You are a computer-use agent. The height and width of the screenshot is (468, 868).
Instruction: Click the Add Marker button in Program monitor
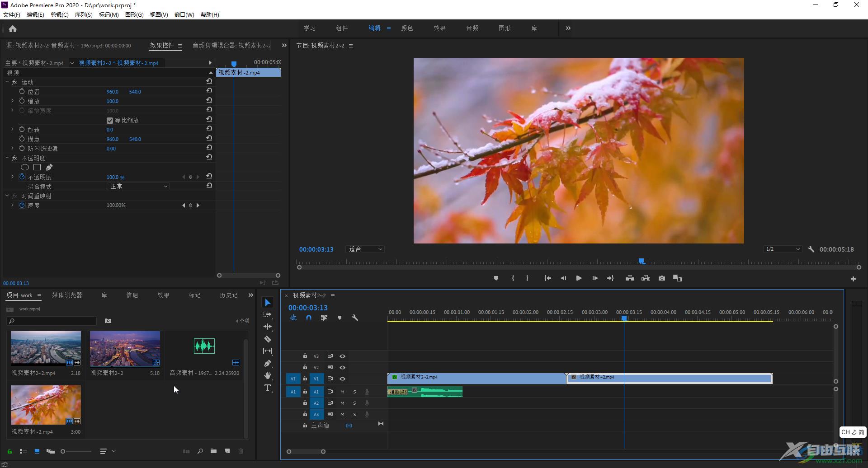click(496, 278)
